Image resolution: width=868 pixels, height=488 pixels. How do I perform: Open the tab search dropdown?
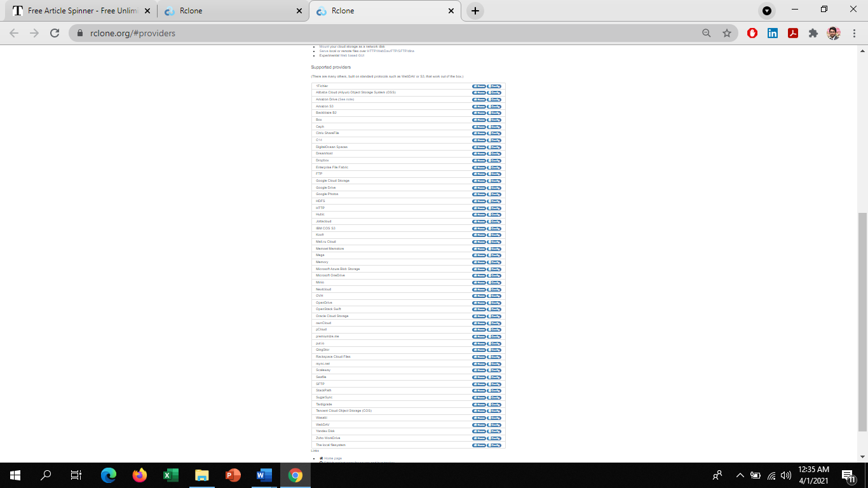(767, 11)
